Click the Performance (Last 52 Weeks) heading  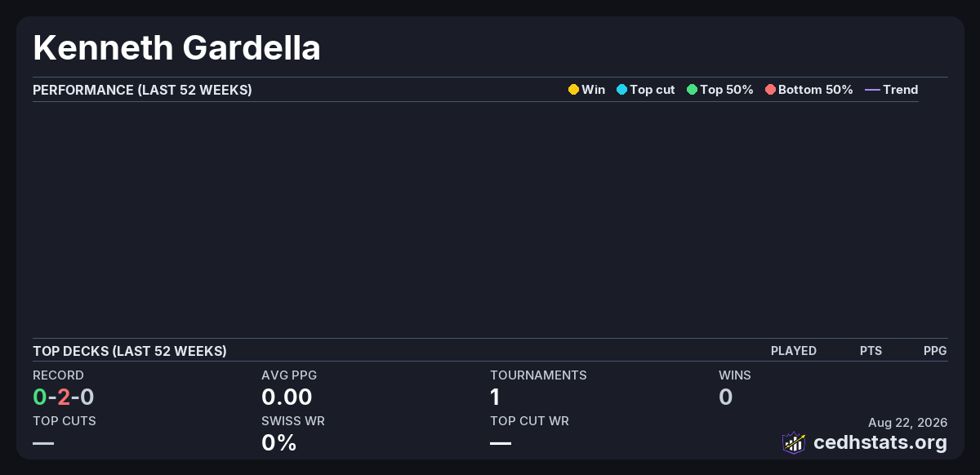coord(142,90)
